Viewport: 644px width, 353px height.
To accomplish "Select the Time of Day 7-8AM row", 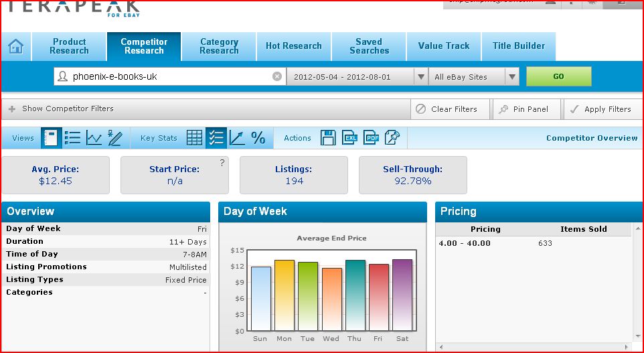I will click(x=106, y=255).
